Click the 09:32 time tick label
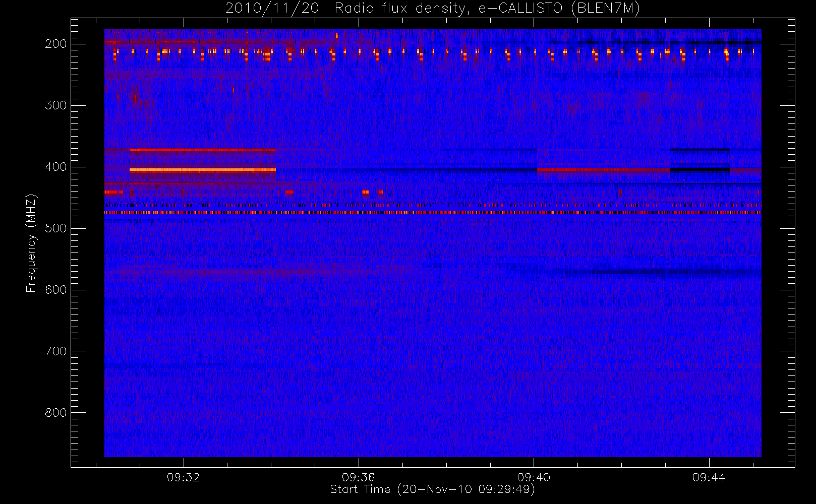 (x=184, y=477)
